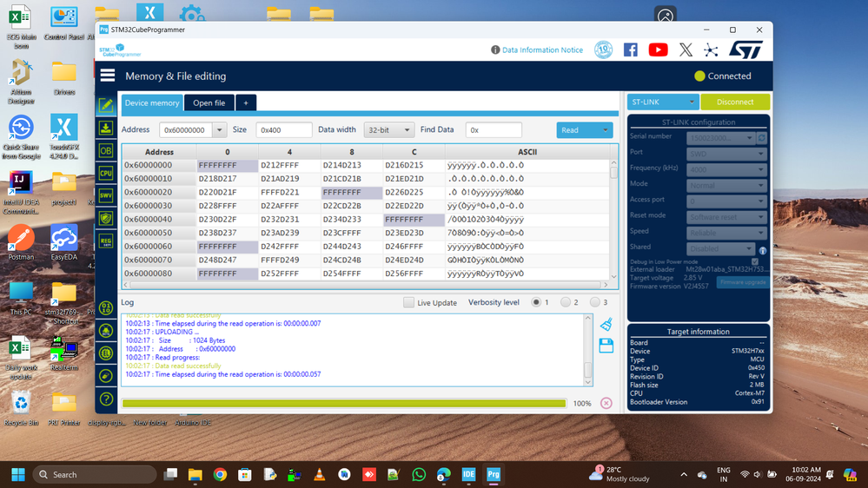Expand the Address dropdown arrow

tap(219, 130)
